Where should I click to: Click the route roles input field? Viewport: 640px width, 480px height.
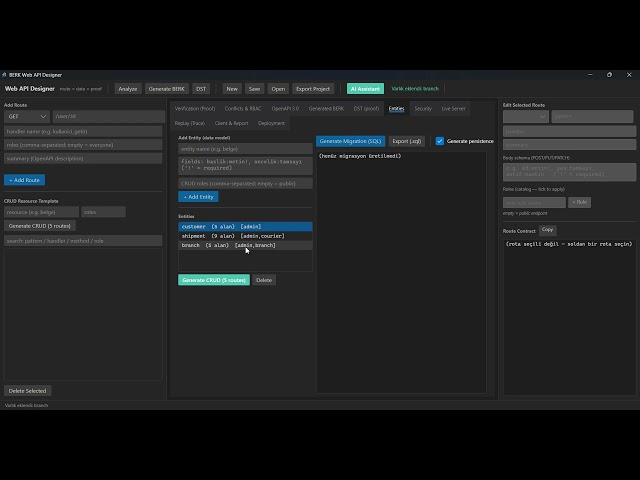[83, 145]
